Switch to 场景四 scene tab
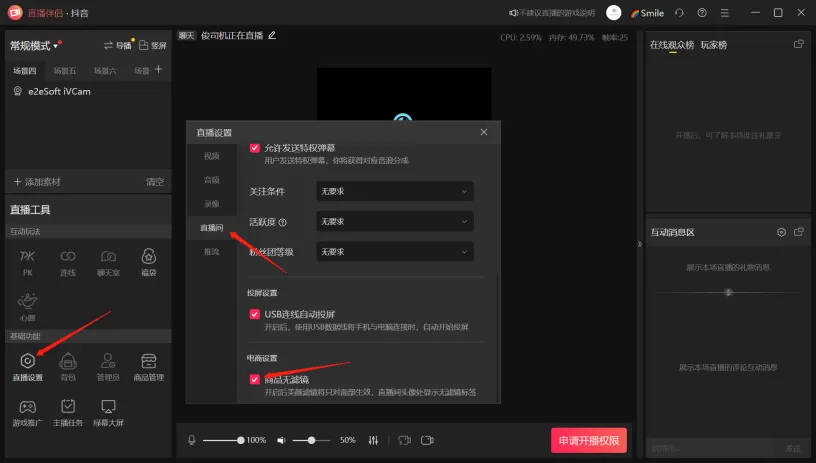 (x=24, y=71)
